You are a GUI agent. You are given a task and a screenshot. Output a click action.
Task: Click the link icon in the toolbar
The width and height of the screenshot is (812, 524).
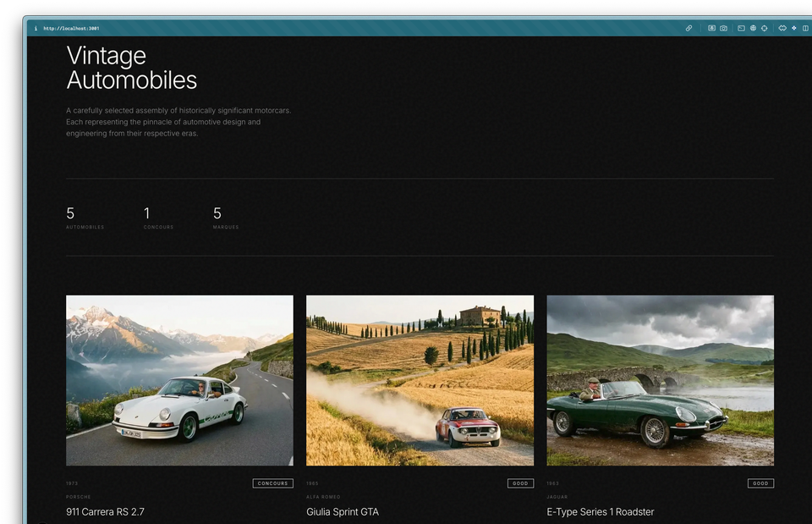(689, 28)
